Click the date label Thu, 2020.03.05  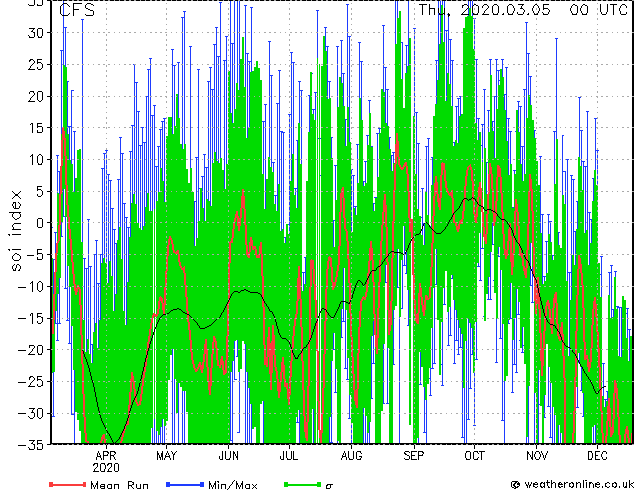point(484,10)
